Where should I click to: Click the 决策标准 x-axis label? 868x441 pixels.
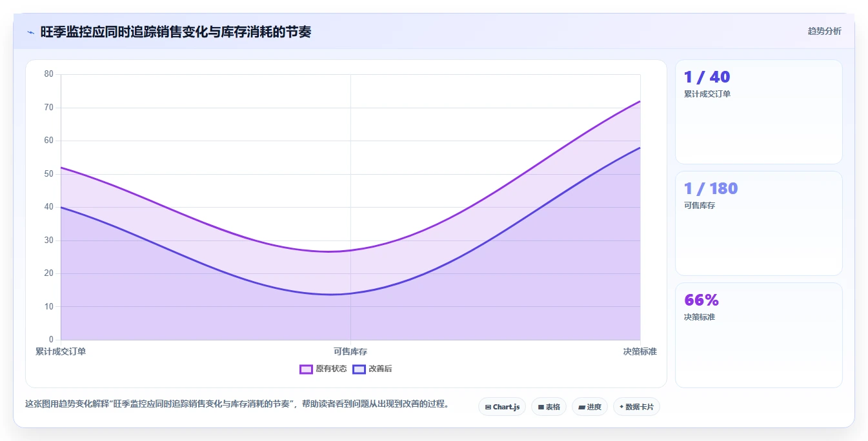pyautogui.click(x=640, y=351)
